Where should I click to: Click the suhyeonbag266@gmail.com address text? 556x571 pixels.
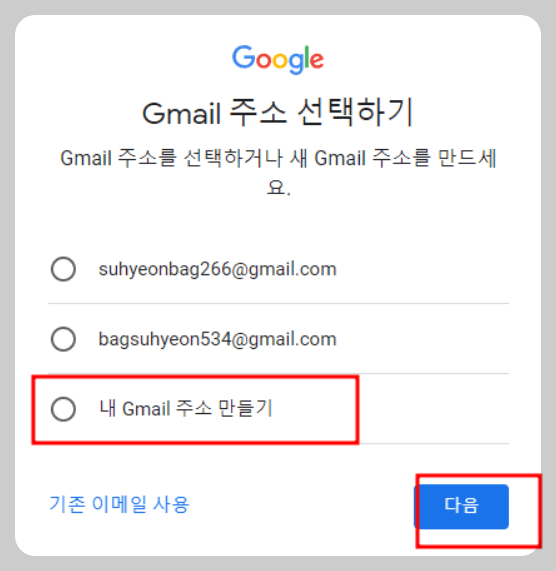click(217, 269)
